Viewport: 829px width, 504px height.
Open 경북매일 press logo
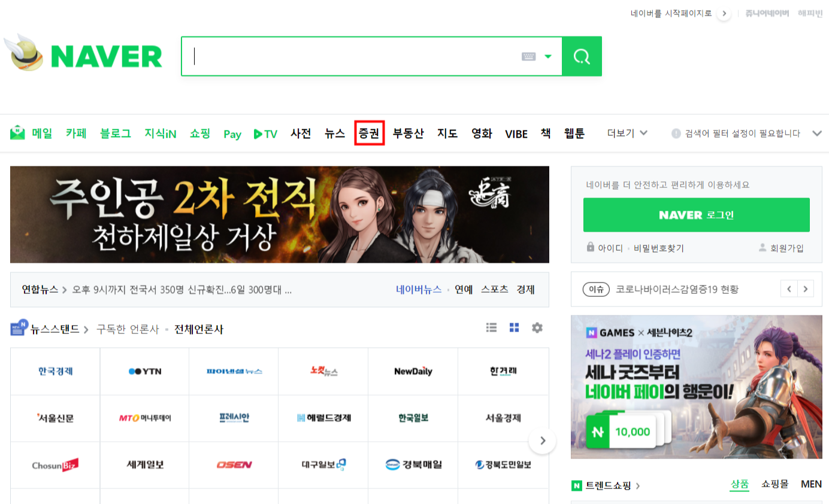(413, 464)
